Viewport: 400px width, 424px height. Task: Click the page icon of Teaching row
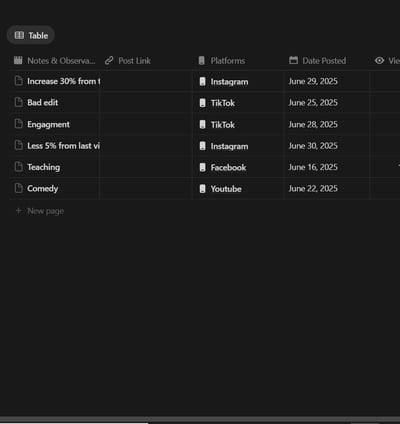pyautogui.click(x=19, y=167)
